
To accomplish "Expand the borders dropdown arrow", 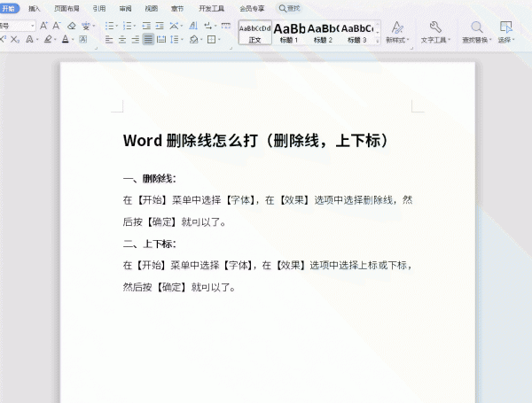I will (219, 40).
